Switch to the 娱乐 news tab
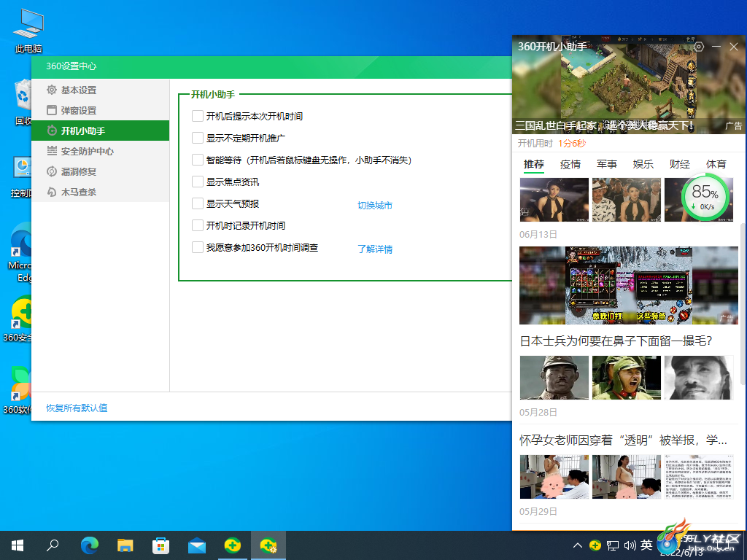Screen dimensions: 747x560 coord(643,164)
